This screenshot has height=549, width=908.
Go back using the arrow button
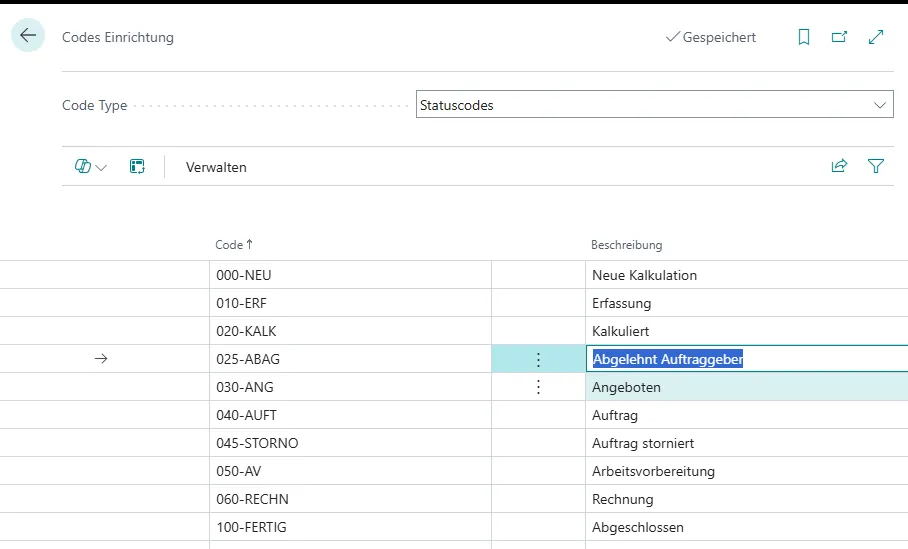tap(28, 35)
